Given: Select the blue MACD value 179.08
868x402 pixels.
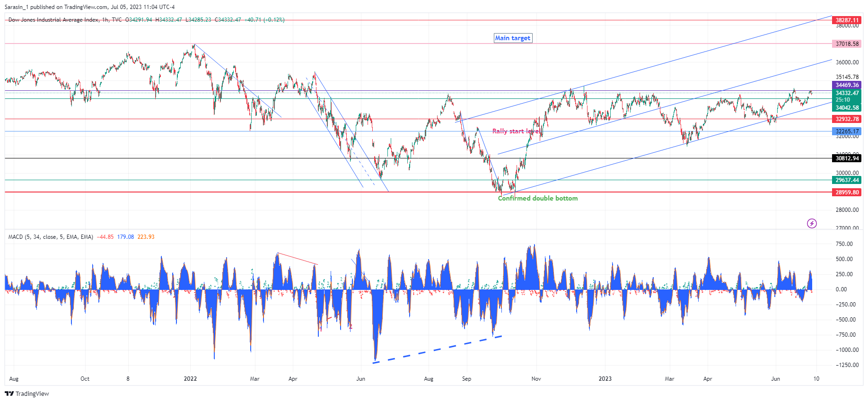Looking at the screenshot, I should (125, 237).
